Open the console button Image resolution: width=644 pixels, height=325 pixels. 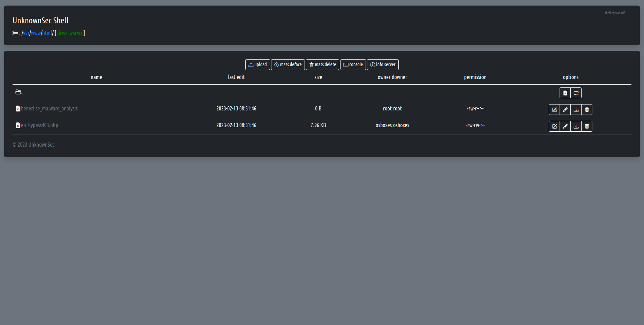353,65
